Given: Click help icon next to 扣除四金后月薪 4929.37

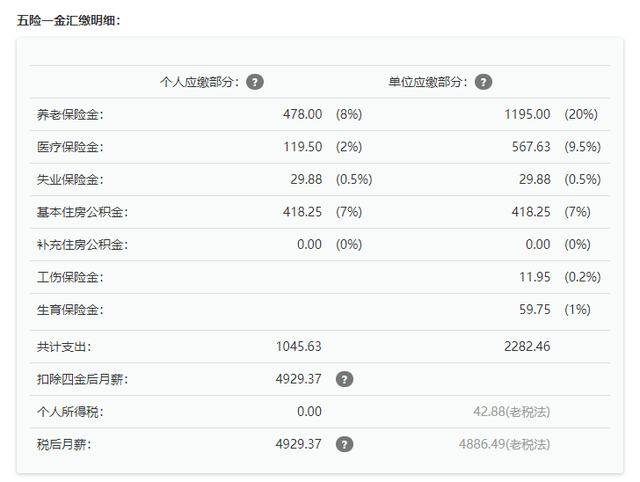Looking at the screenshot, I should click(344, 379).
